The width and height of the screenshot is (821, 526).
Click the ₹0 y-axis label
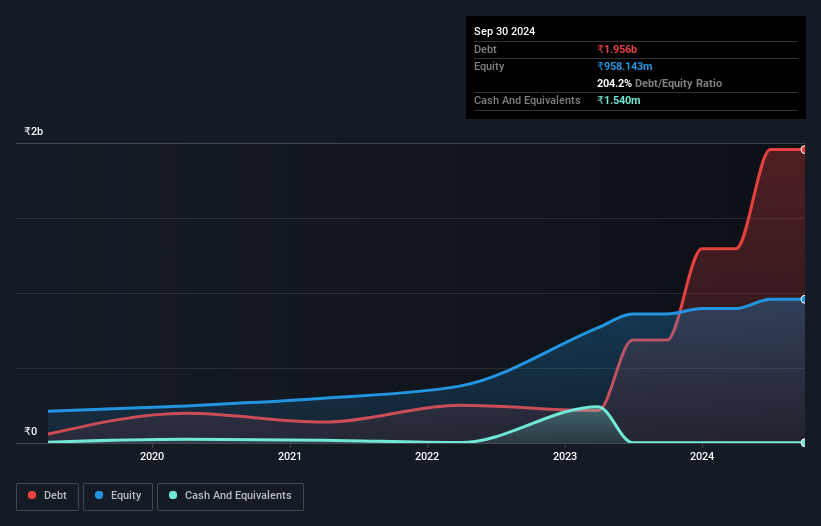click(x=31, y=431)
